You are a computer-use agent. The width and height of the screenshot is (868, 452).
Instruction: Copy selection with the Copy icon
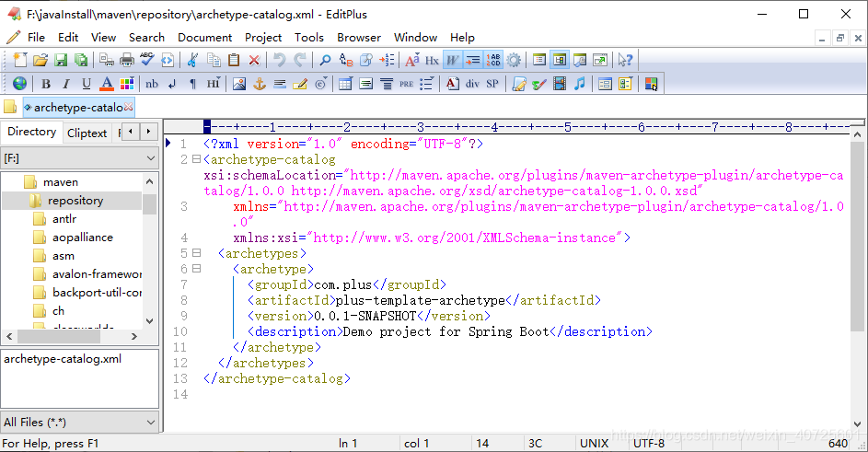point(214,60)
